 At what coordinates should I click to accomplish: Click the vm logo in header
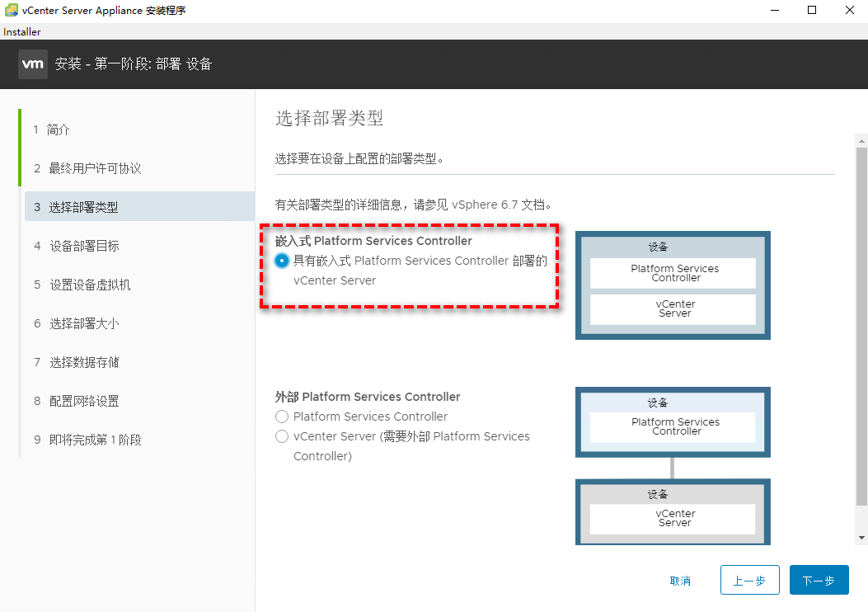pos(33,64)
